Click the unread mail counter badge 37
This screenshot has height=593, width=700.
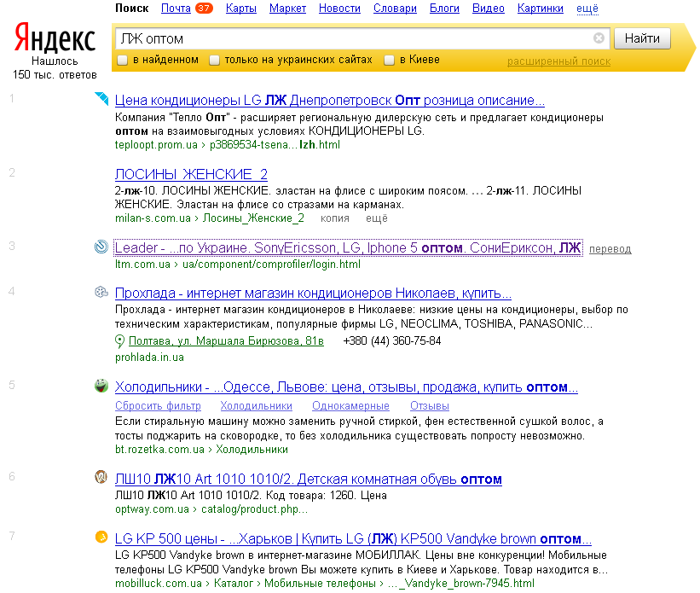[x=204, y=8]
